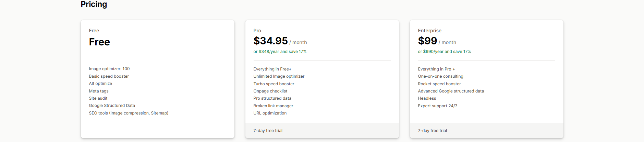Image resolution: width=644 pixels, height=142 pixels.
Task: Select the 'One-on-one consulting' feature
Action: (440, 76)
